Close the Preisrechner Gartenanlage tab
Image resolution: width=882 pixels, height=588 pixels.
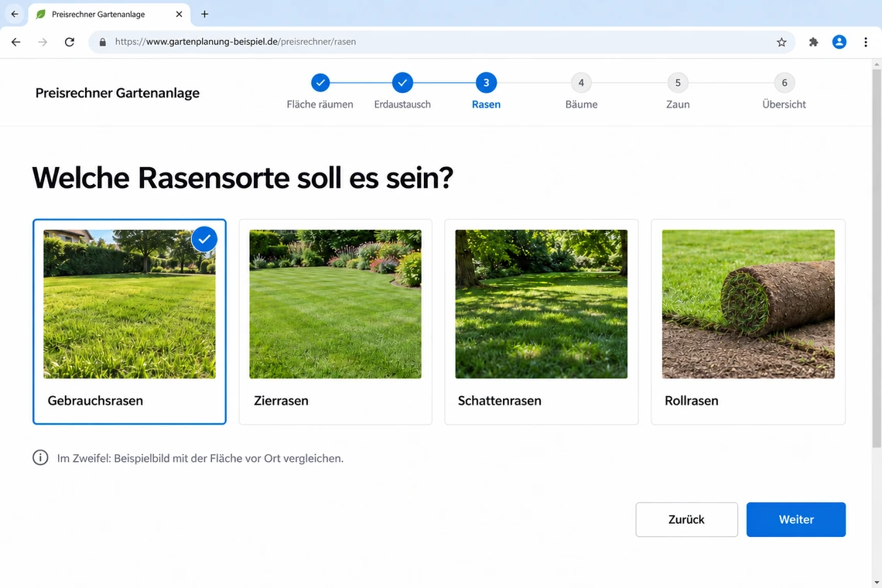coord(179,14)
